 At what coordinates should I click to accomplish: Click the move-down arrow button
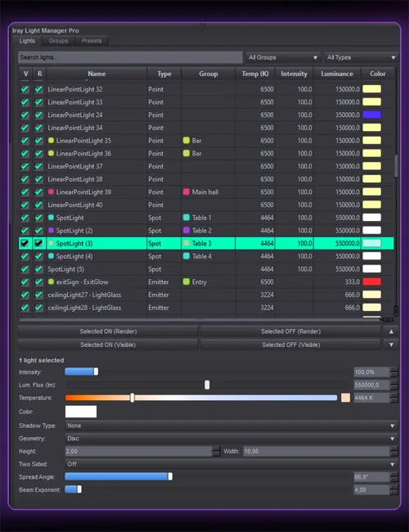[x=391, y=345]
